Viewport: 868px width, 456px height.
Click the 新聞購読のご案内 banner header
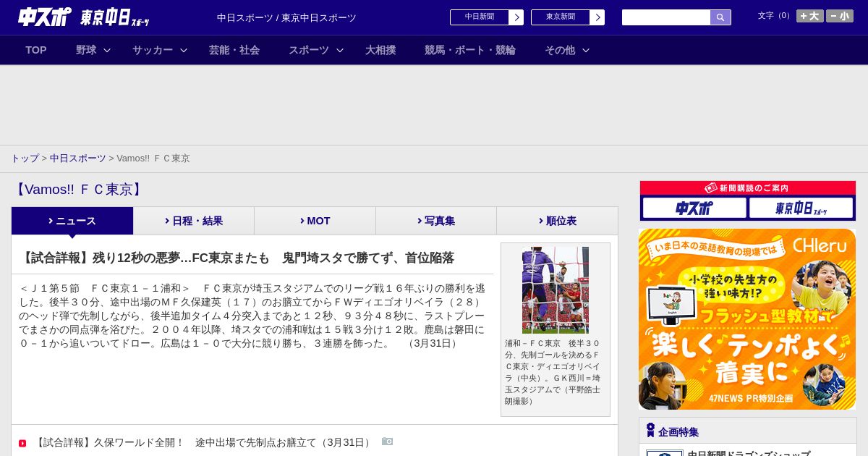point(748,188)
